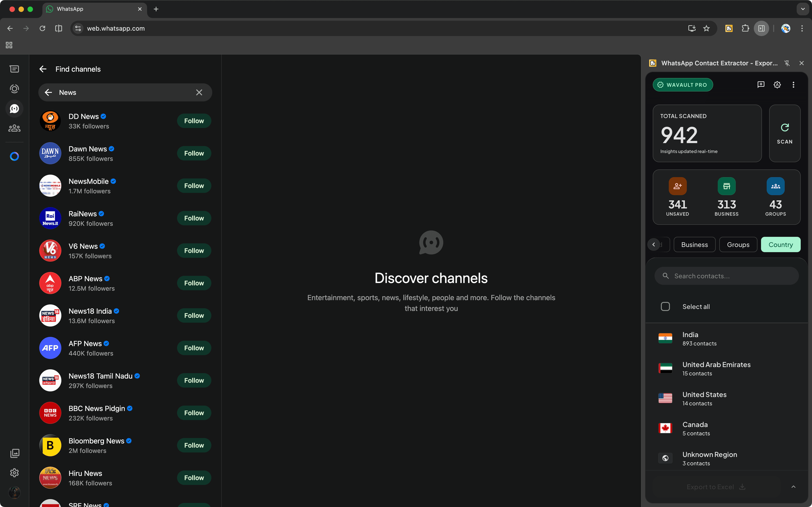Open the Status icon in the WhatsApp sidebar
The width and height of the screenshot is (812, 507).
(x=14, y=89)
